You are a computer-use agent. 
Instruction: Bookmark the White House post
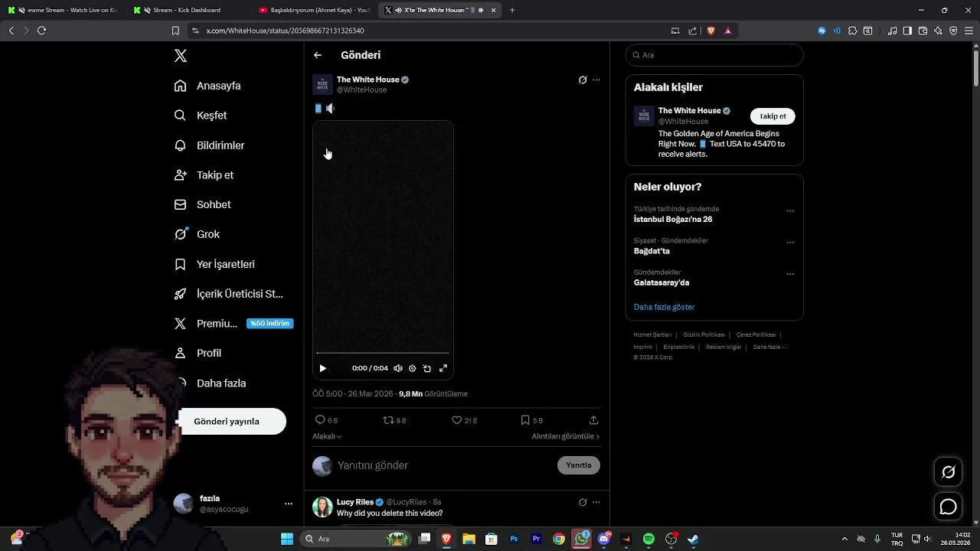click(x=525, y=420)
